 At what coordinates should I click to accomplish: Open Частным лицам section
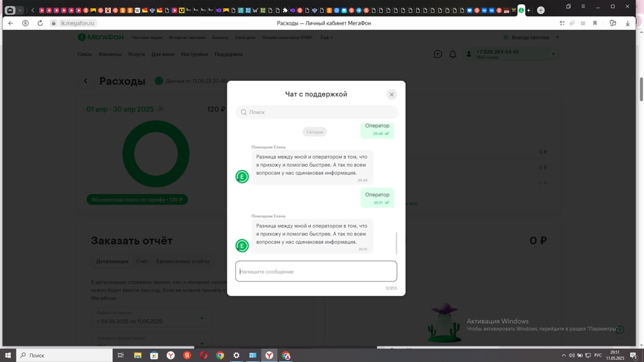point(146,37)
